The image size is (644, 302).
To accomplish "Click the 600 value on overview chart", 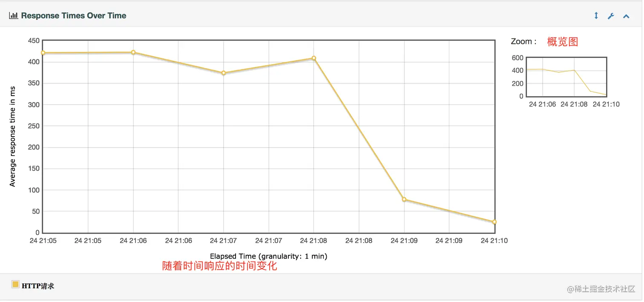I will tap(517, 58).
